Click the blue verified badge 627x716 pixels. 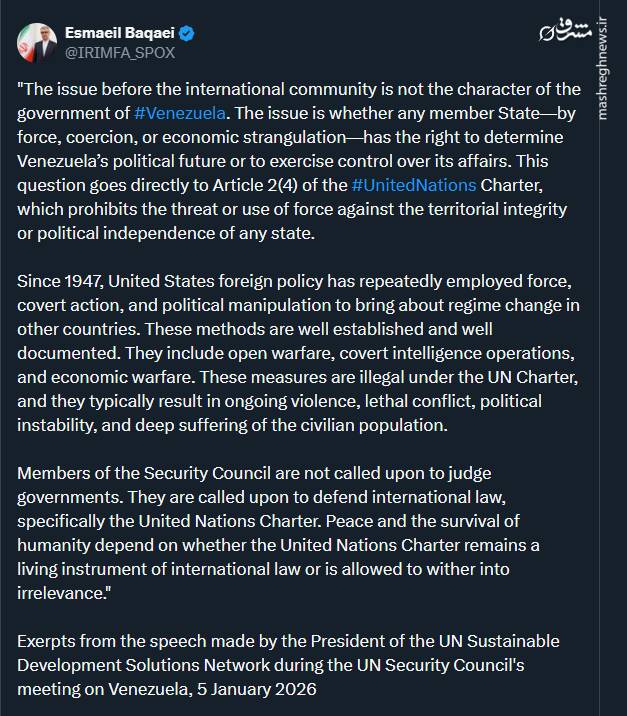coord(187,33)
